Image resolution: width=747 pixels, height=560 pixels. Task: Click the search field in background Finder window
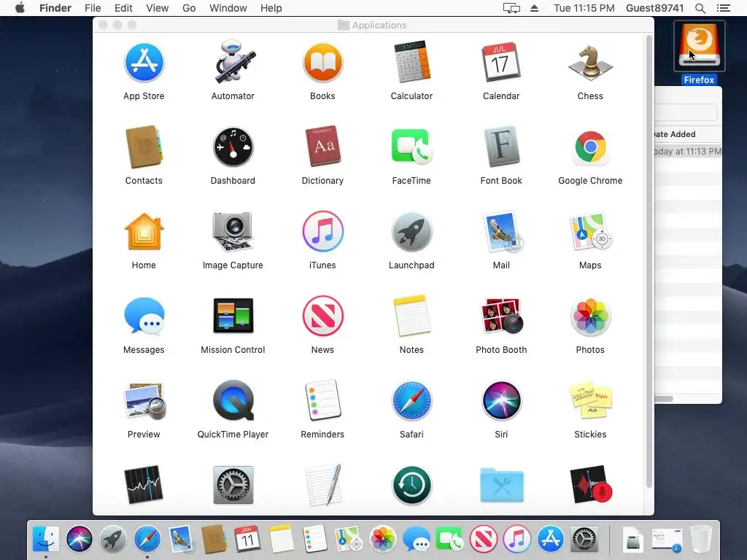[686, 112]
